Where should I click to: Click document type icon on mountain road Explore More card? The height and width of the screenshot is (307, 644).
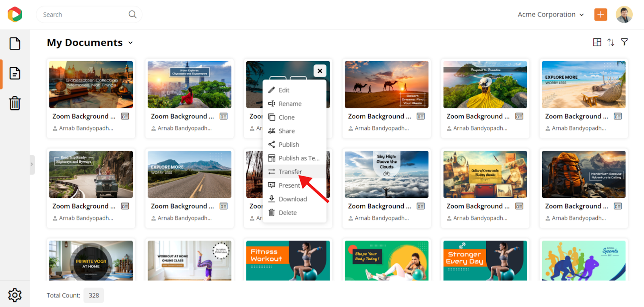pos(224,206)
